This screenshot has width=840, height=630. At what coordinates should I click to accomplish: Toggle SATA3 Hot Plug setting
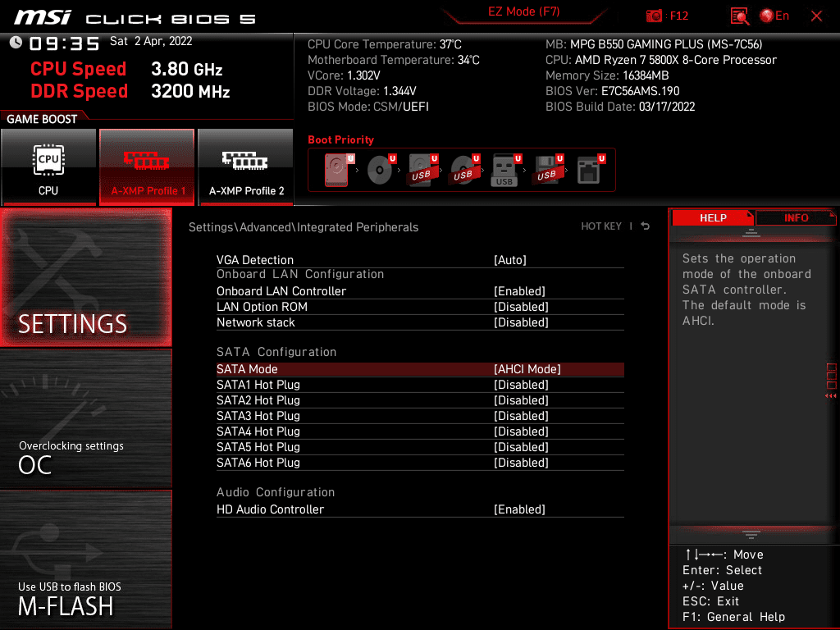click(420, 416)
